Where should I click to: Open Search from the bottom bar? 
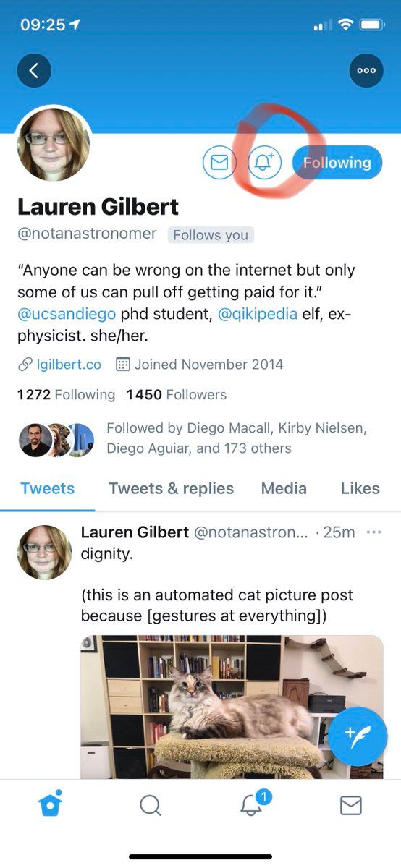150,804
